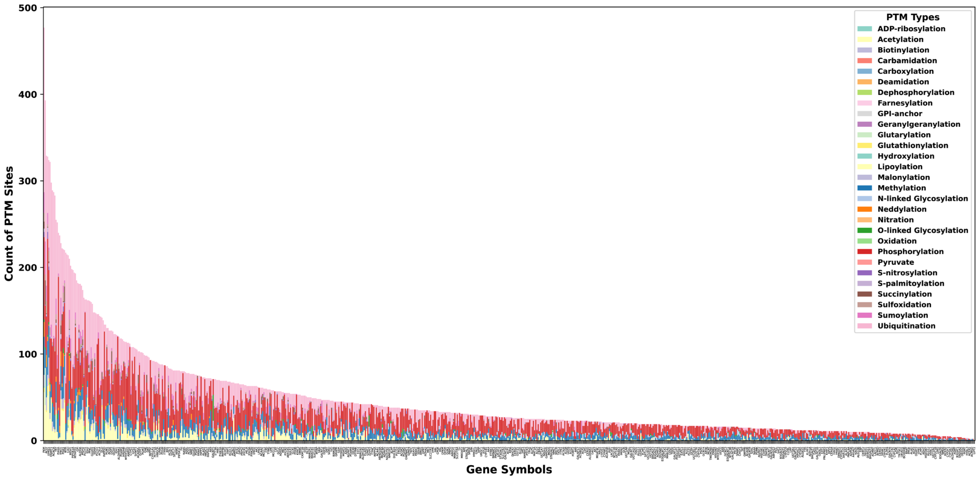Click the 500 y-axis tick label
This screenshot has height=479, width=980.
27,8
